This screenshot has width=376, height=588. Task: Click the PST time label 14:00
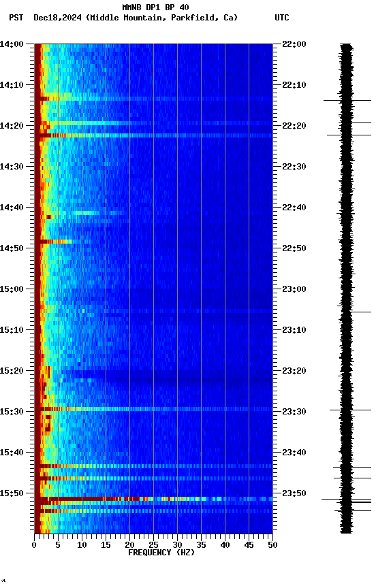coord(12,44)
